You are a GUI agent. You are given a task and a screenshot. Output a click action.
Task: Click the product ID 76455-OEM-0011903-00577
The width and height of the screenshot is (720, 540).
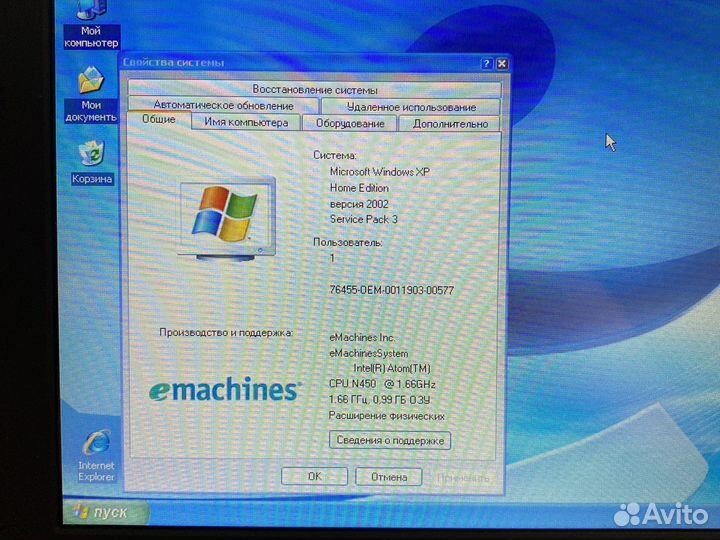(x=392, y=290)
